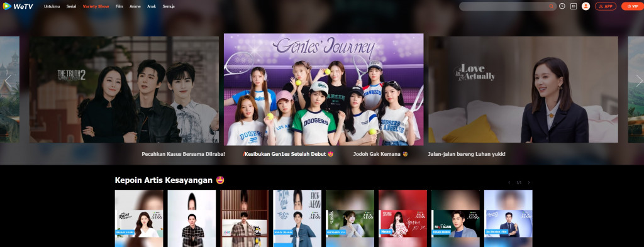Click the orange search magnifier icon
Viewport: 644px width, 247px height.
point(551,6)
